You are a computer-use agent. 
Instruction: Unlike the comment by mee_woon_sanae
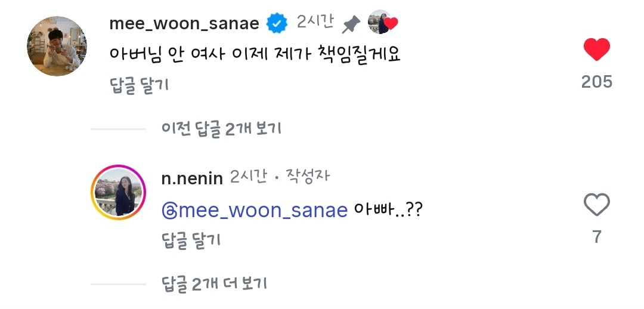point(596,50)
